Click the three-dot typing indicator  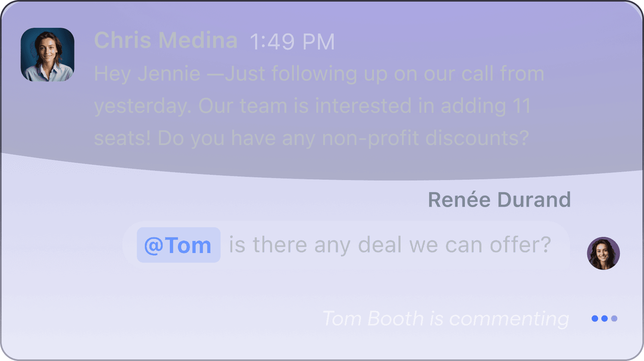604,319
